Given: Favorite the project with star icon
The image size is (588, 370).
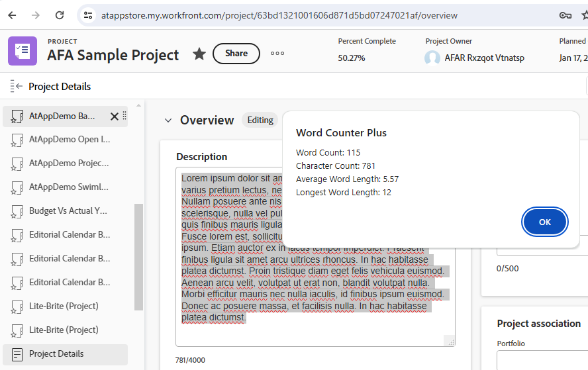Looking at the screenshot, I should 199,54.
